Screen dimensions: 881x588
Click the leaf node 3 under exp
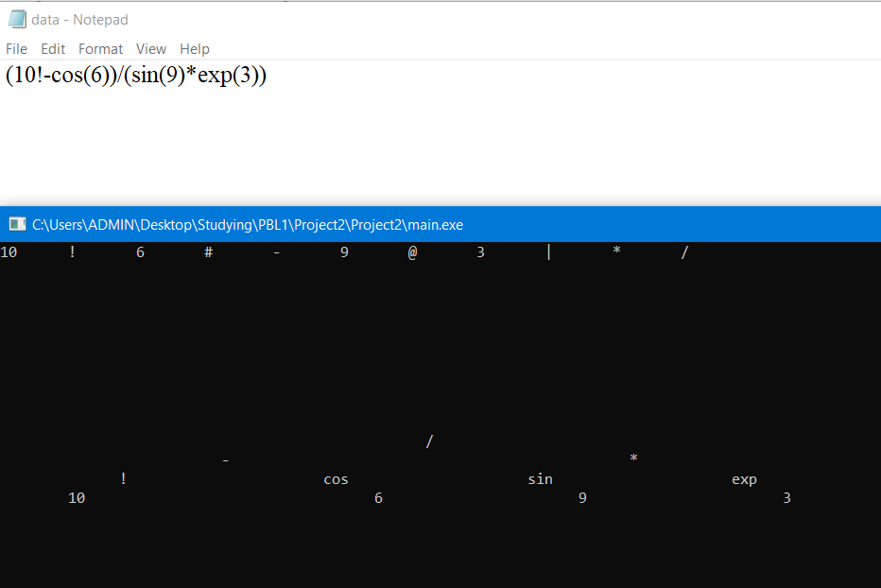point(786,498)
